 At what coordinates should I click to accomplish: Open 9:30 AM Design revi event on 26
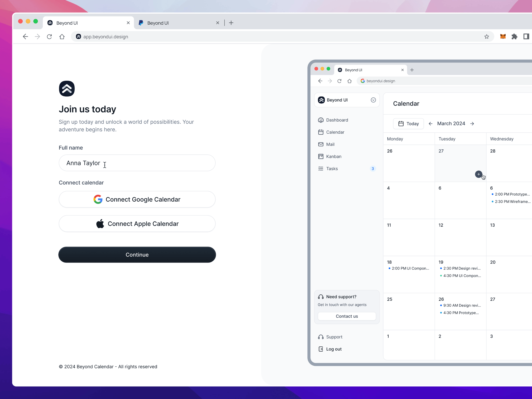coord(460,305)
